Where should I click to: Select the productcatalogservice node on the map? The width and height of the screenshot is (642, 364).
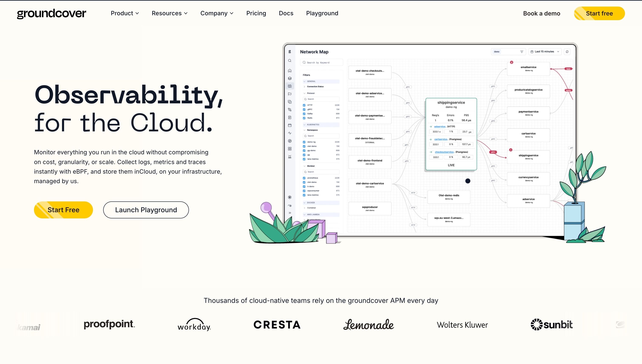coord(528,91)
